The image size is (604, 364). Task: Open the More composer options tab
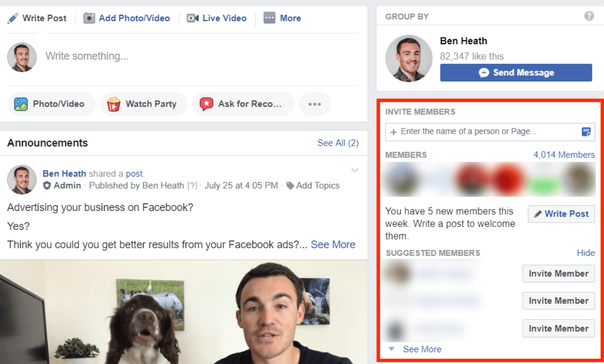point(282,18)
